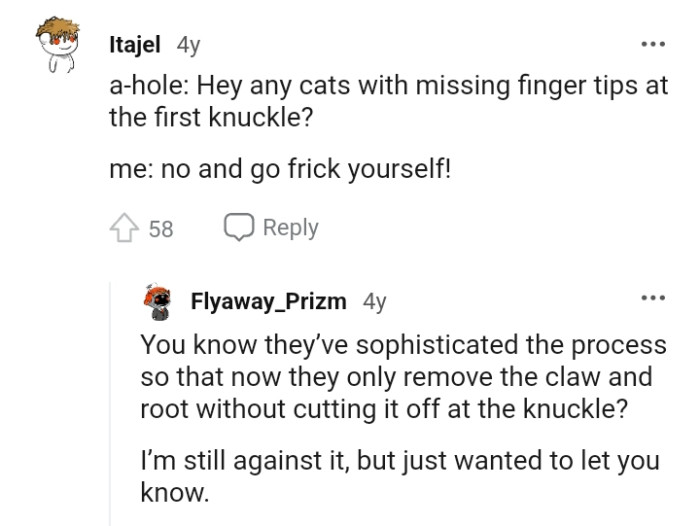700x526 pixels.
Task: Click the 4y timestamp beside Itajel
Action: point(188,45)
